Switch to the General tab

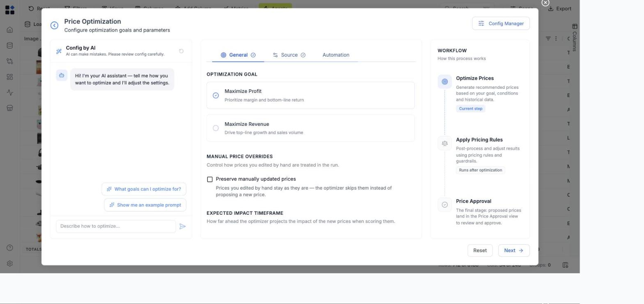(x=238, y=55)
